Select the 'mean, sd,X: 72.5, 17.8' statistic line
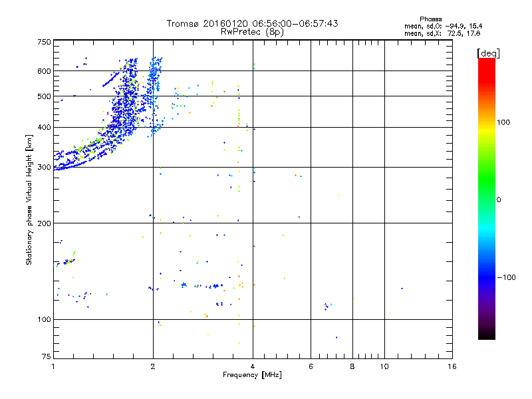 (x=442, y=33)
